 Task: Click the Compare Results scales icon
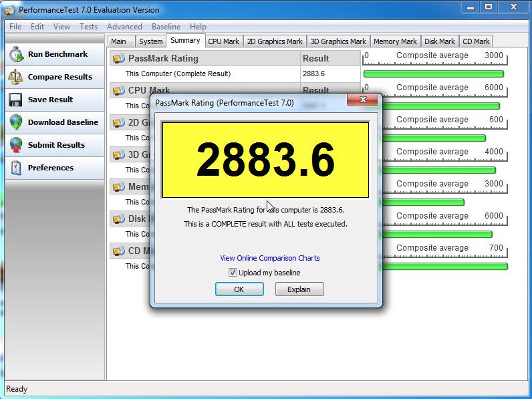tap(16, 77)
